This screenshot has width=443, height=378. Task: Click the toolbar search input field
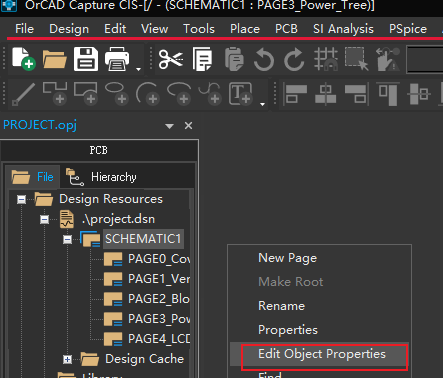click(x=425, y=60)
